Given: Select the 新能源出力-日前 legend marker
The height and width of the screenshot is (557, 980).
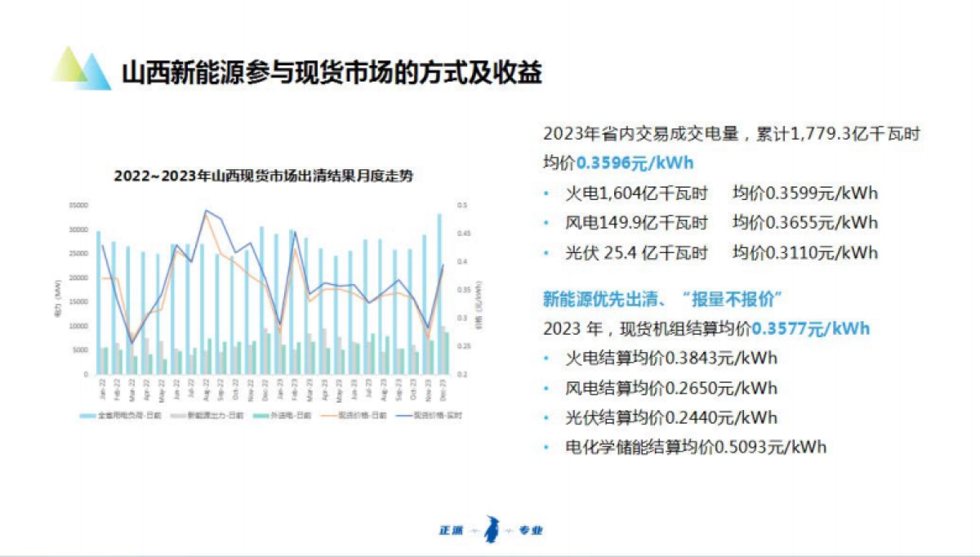Looking at the screenshot, I should click(176, 414).
